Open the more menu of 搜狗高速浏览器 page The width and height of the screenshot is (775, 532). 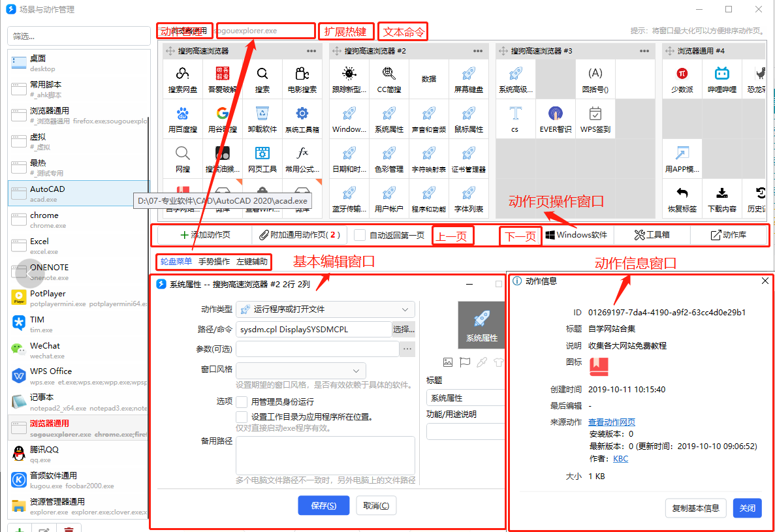point(311,51)
